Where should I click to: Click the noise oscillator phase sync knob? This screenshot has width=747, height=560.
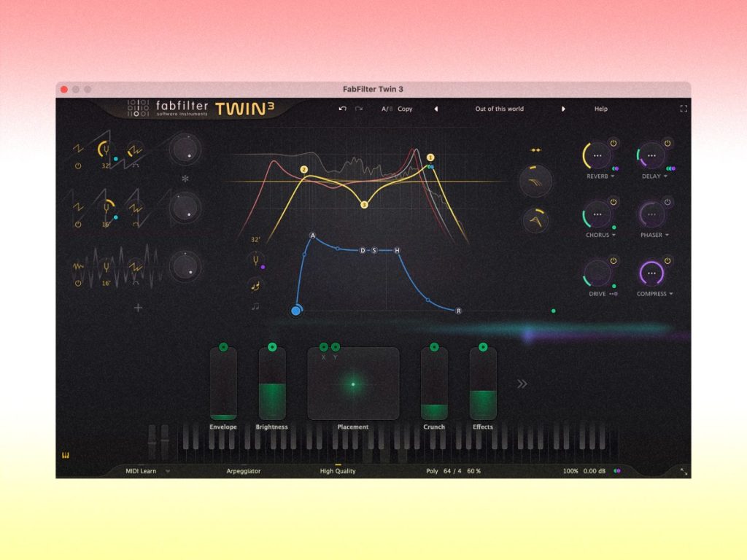click(135, 267)
